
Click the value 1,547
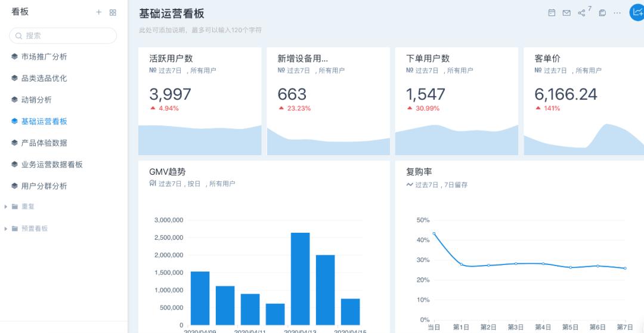(x=426, y=94)
